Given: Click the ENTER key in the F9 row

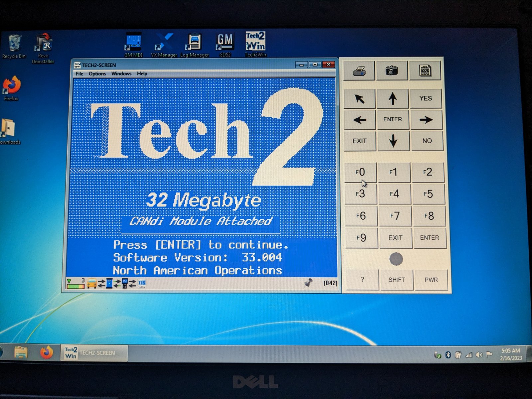Looking at the screenshot, I should (430, 238).
